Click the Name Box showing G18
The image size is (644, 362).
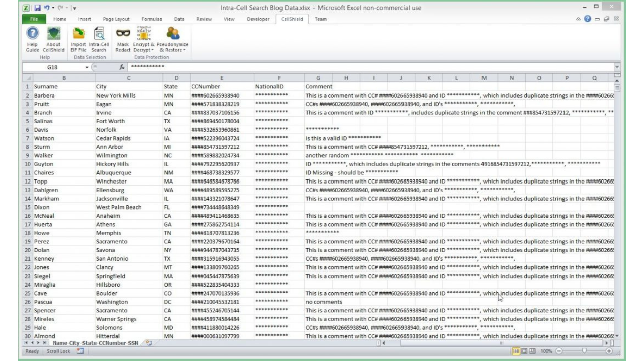pos(52,66)
